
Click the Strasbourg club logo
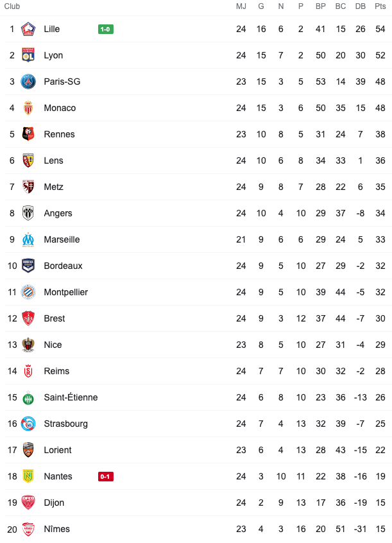(28, 424)
